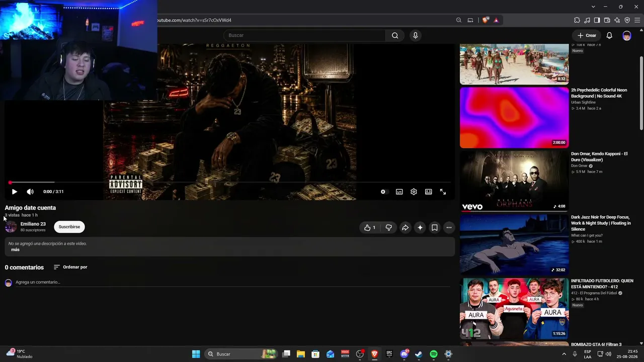Enter fullscreen on the video player
Screen dimensions: 644x362
tap(443, 192)
